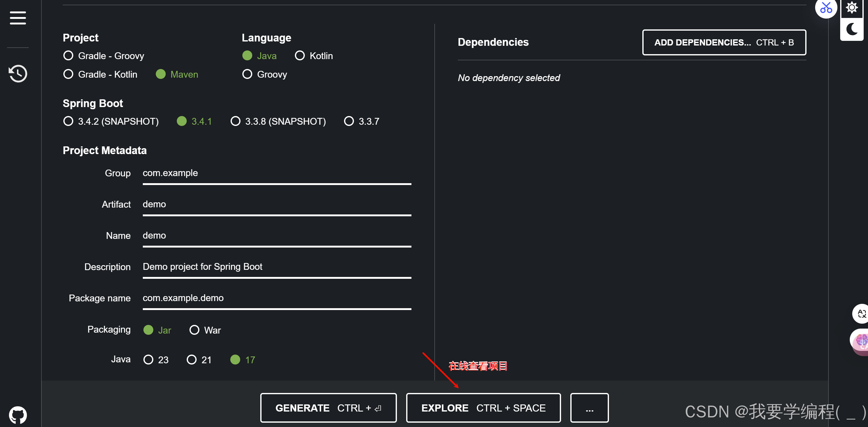Open the GitHub link icon
The width and height of the screenshot is (868, 427).
coord(18,415)
